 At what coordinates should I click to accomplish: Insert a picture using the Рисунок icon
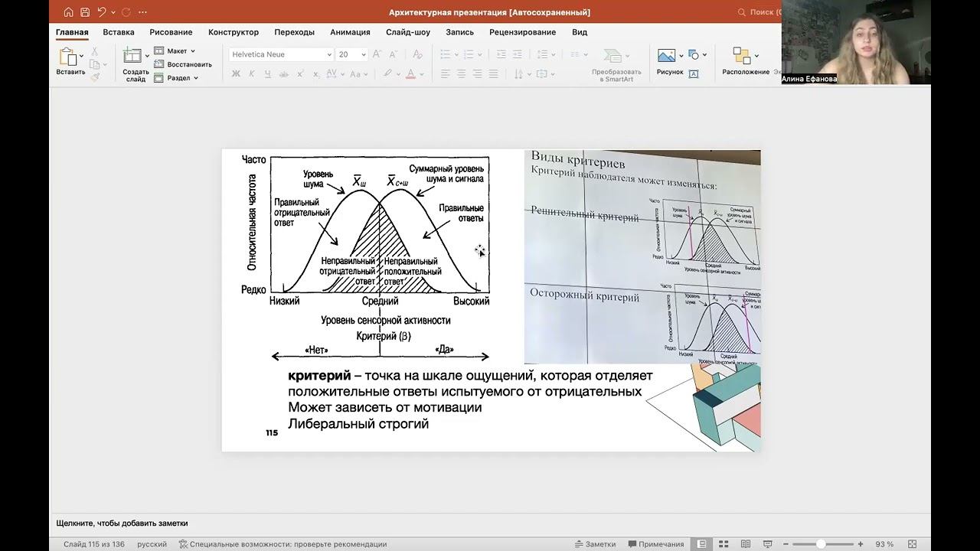pyautogui.click(x=666, y=56)
